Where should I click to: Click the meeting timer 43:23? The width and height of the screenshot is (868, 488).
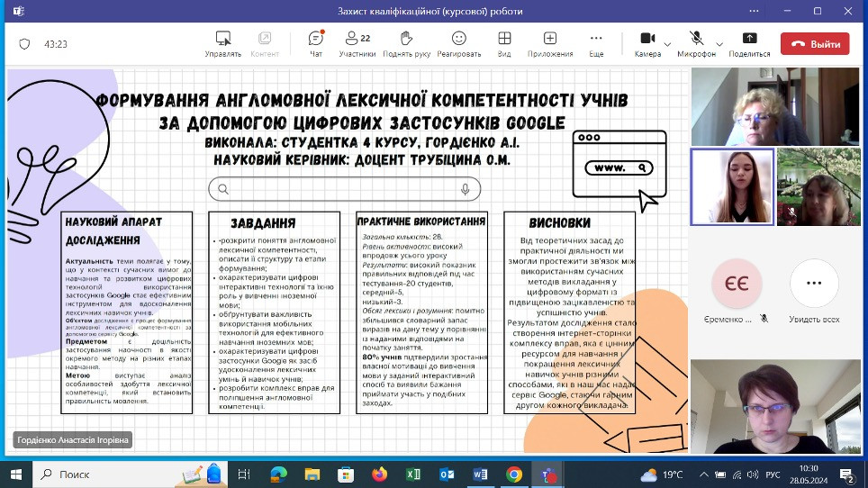[56, 44]
